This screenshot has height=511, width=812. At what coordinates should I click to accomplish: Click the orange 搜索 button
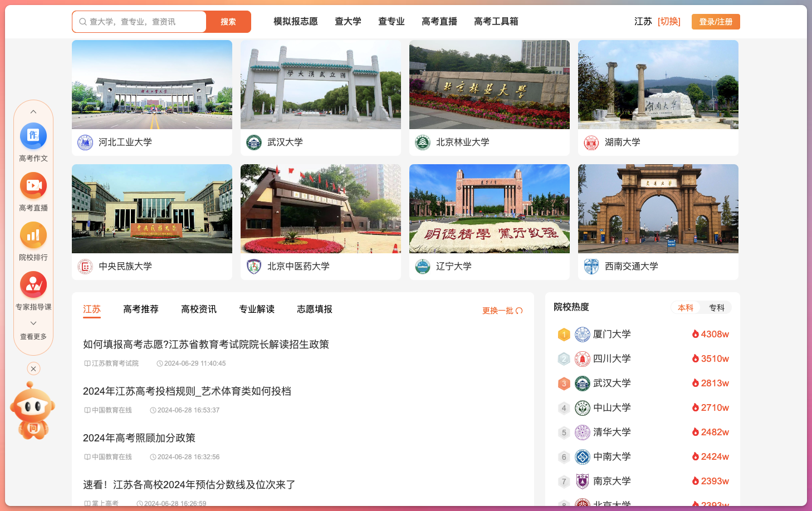click(228, 22)
